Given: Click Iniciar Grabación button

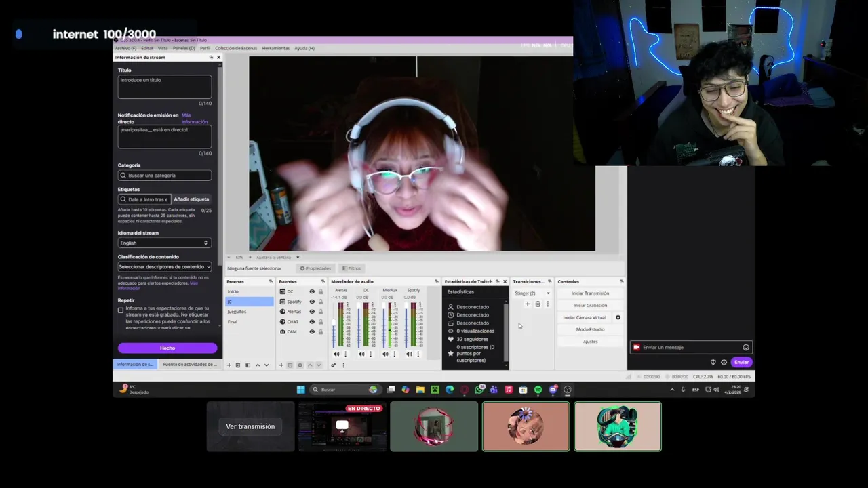Looking at the screenshot, I should [590, 306].
